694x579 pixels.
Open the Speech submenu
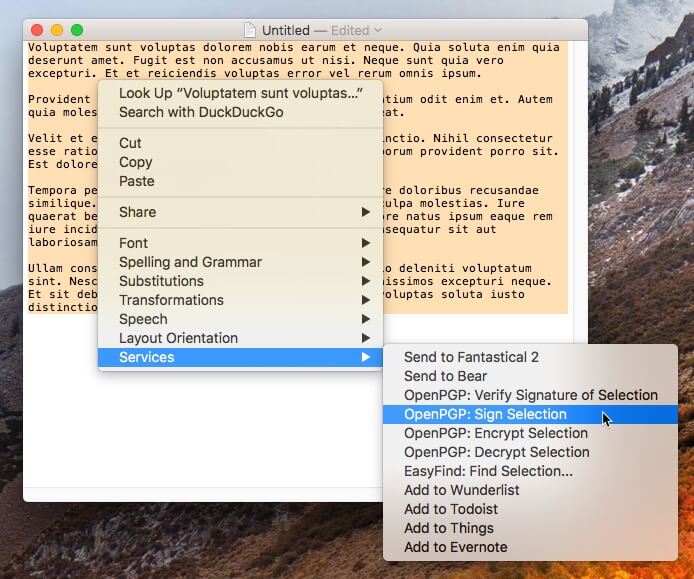coord(240,319)
